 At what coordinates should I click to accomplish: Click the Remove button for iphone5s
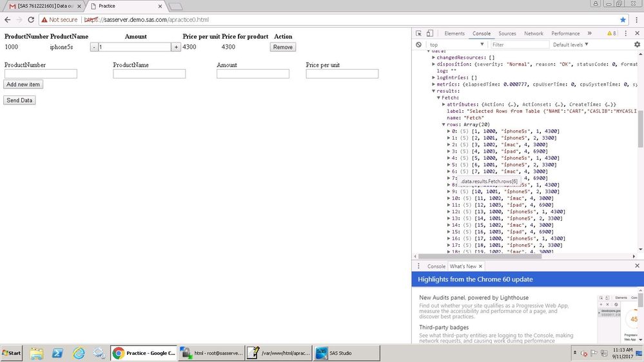click(x=282, y=47)
